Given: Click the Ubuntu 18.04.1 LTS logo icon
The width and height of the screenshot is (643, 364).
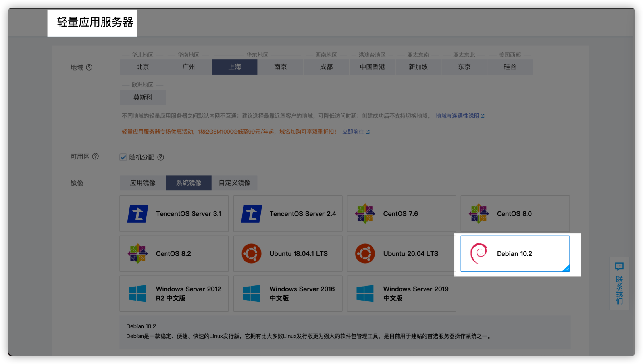Looking at the screenshot, I should 251,254.
